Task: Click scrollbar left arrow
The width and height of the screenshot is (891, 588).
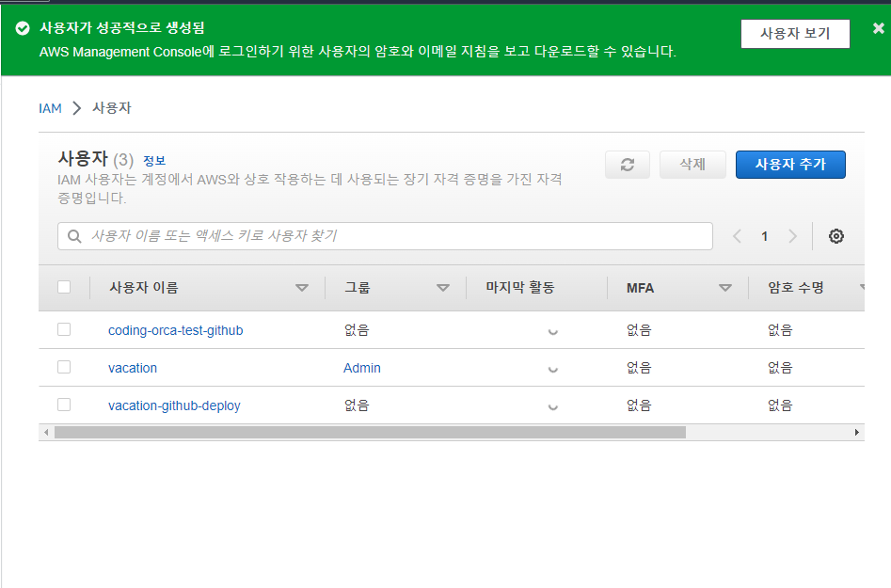Action: click(x=46, y=433)
